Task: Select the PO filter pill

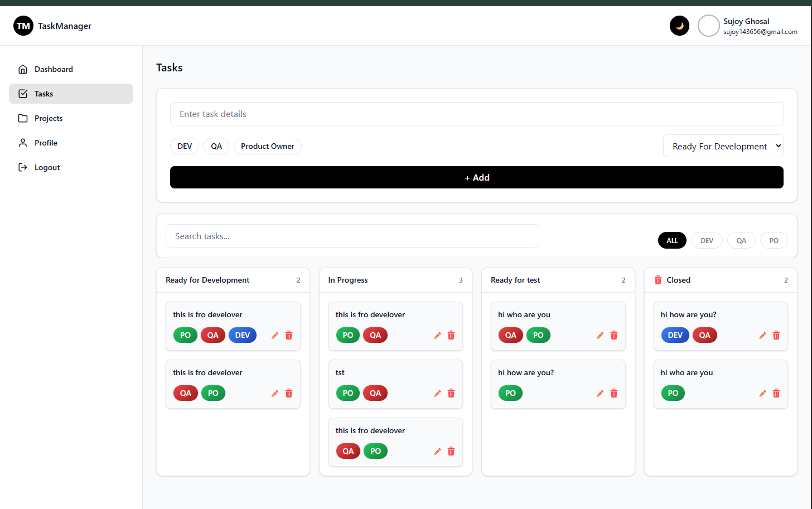Action: tap(774, 240)
